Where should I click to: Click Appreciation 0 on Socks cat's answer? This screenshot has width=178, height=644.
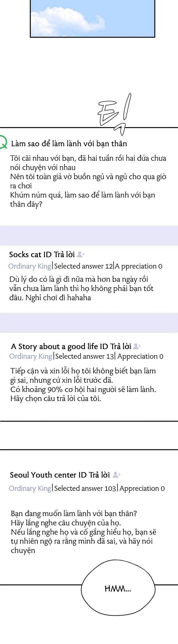click(139, 266)
